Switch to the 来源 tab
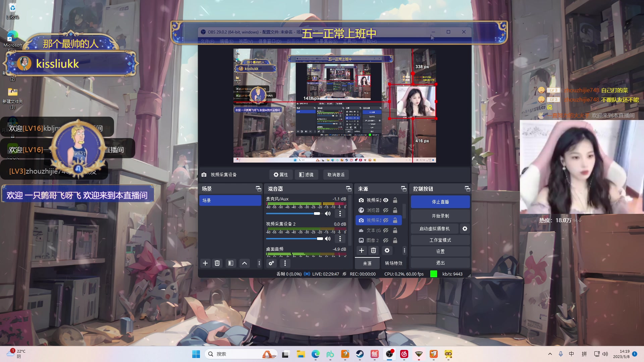Viewport: 644px width, 362px height. [367, 263]
